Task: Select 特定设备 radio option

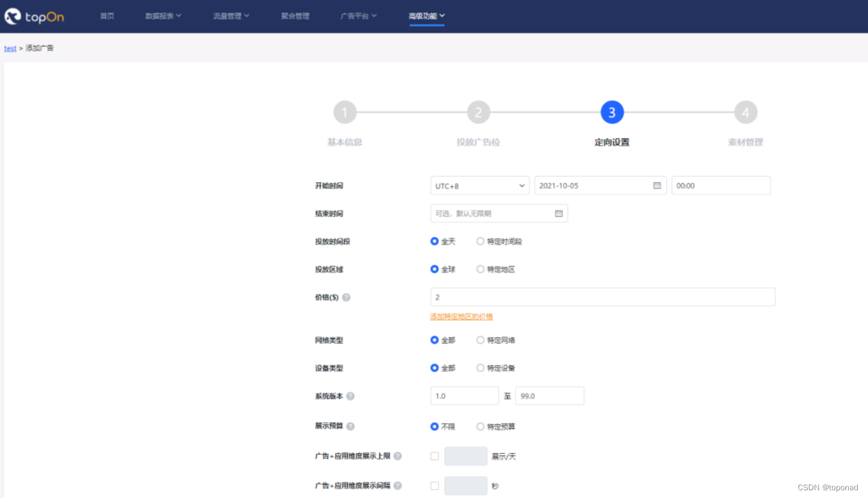Action: tap(480, 368)
